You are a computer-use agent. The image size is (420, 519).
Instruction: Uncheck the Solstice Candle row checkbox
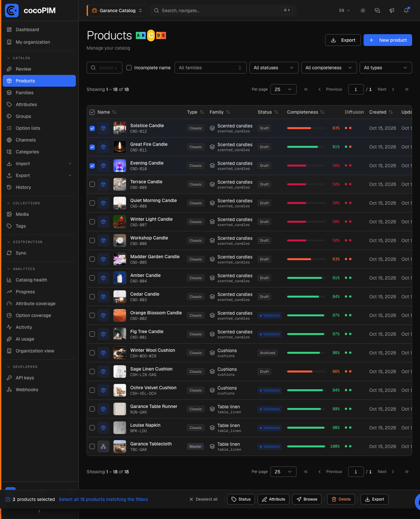pyautogui.click(x=92, y=128)
